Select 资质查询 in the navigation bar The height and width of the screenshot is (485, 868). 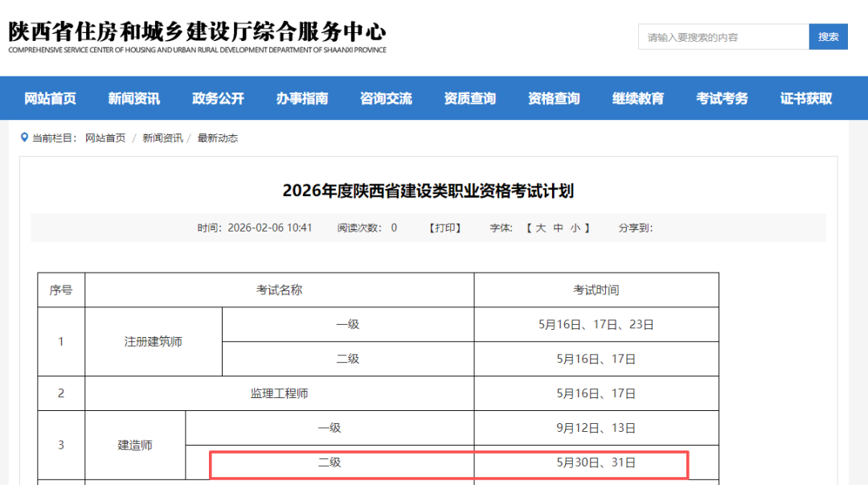470,99
